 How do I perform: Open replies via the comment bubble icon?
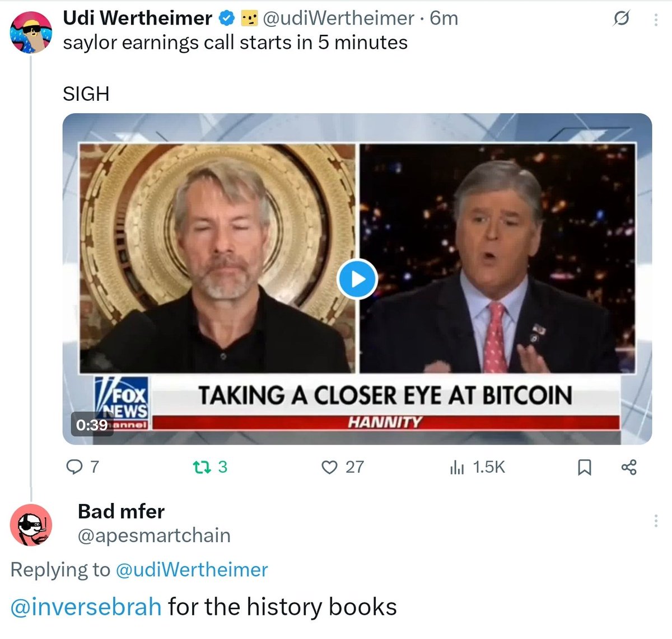pos(74,467)
